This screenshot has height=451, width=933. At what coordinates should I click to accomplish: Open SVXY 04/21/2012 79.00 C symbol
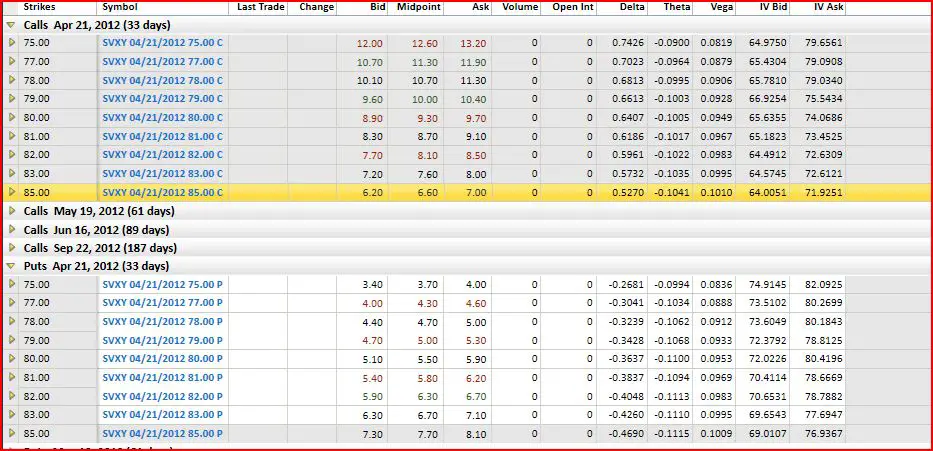click(162, 99)
